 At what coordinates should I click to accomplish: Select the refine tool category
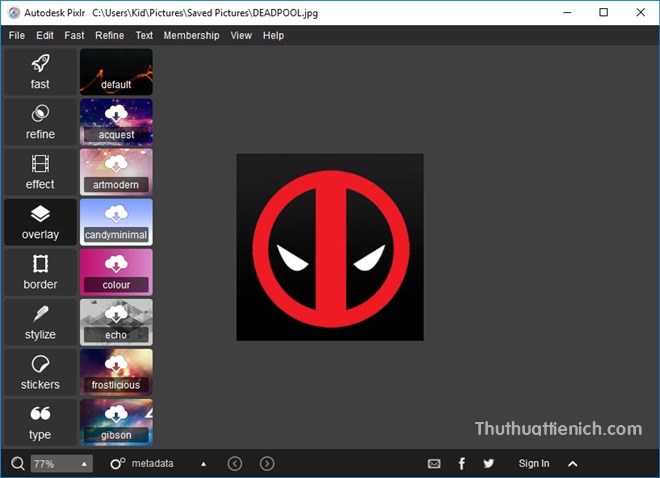tap(40, 122)
